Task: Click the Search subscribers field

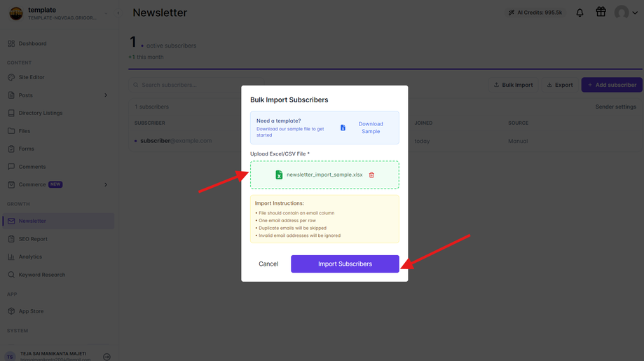Action: (x=196, y=85)
